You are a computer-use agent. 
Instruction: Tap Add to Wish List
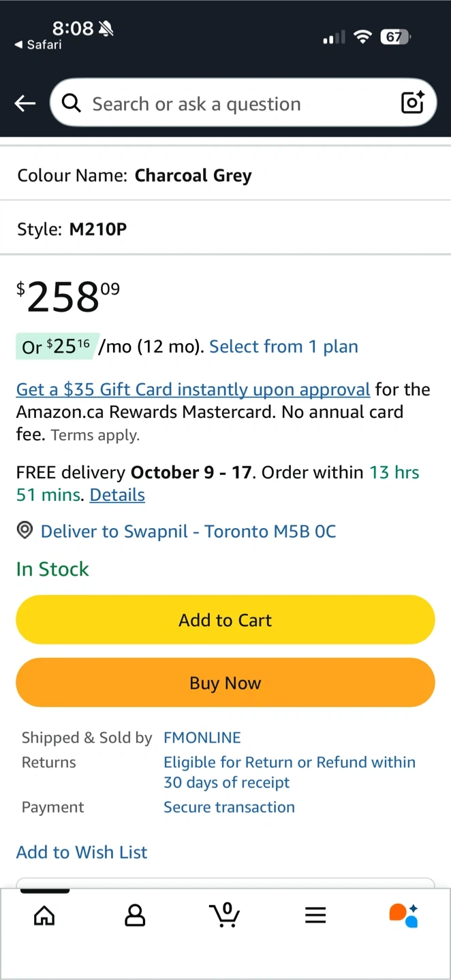pyautogui.click(x=82, y=852)
